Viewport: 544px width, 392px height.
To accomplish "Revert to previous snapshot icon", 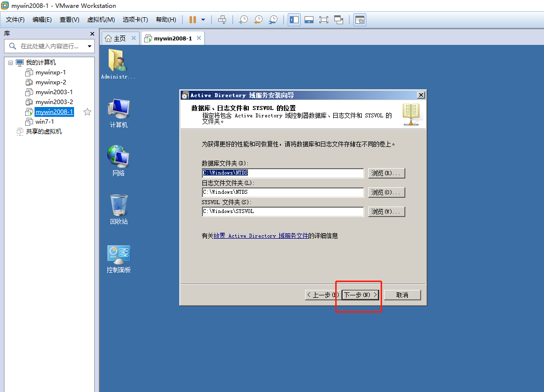I will click(x=259, y=20).
